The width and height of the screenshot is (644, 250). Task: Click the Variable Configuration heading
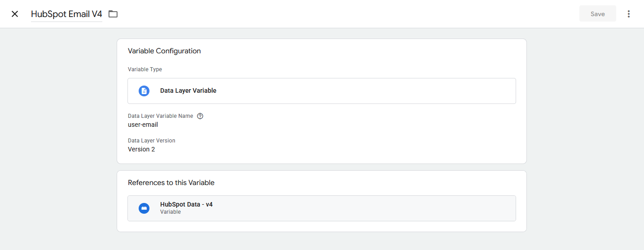tap(164, 51)
